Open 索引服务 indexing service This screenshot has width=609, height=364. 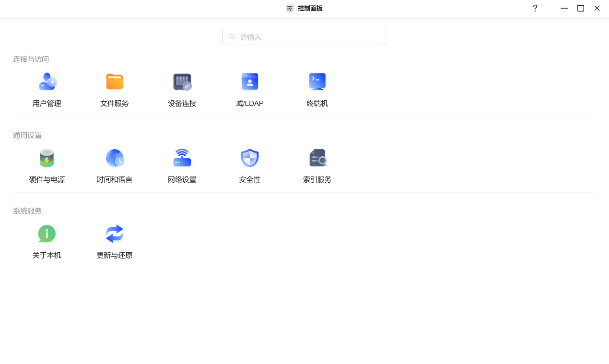[x=317, y=166]
